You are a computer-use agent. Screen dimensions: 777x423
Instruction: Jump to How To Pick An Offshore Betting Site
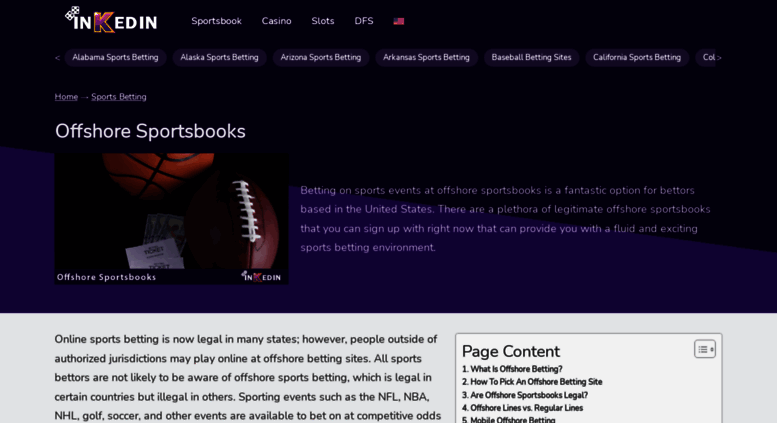[532, 382]
